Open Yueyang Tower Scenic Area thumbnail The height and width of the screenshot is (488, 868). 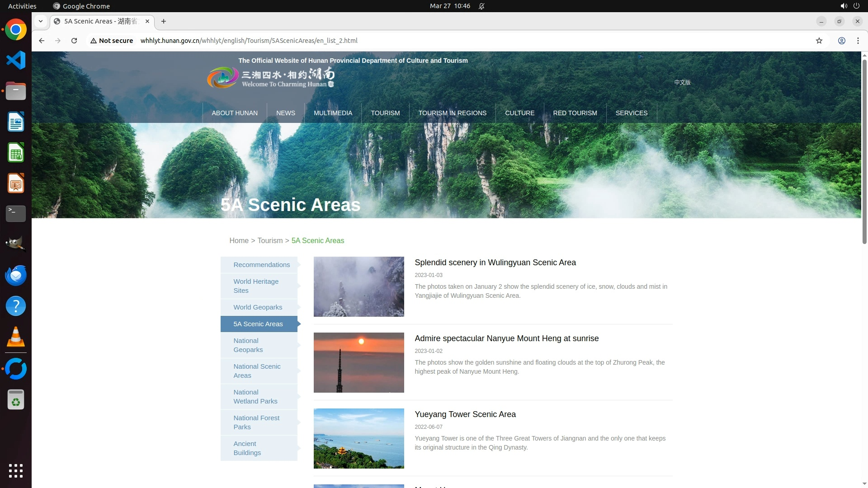[x=359, y=438]
